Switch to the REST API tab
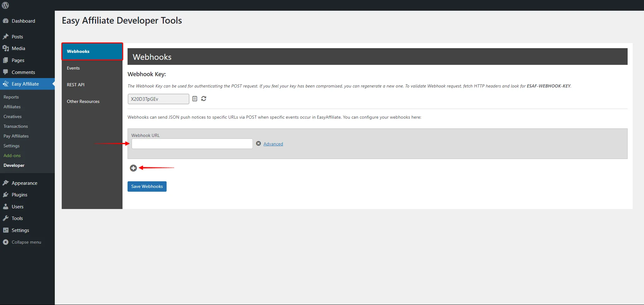The height and width of the screenshot is (305, 644). (92, 85)
